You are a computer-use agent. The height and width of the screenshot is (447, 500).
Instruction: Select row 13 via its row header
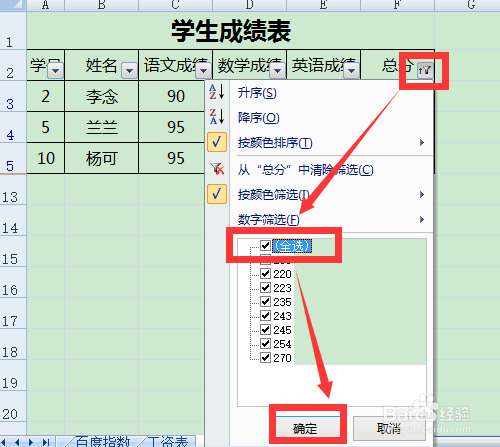13,189
